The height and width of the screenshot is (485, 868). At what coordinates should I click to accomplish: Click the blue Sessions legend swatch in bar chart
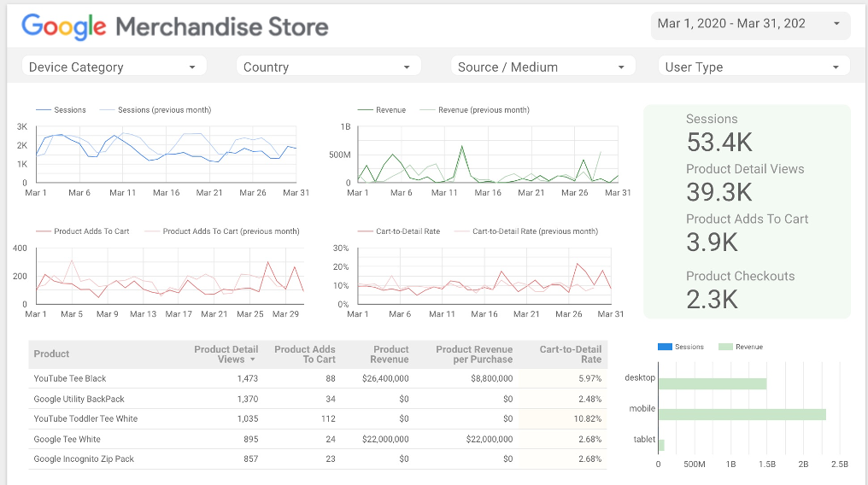(x=665, y=347)
